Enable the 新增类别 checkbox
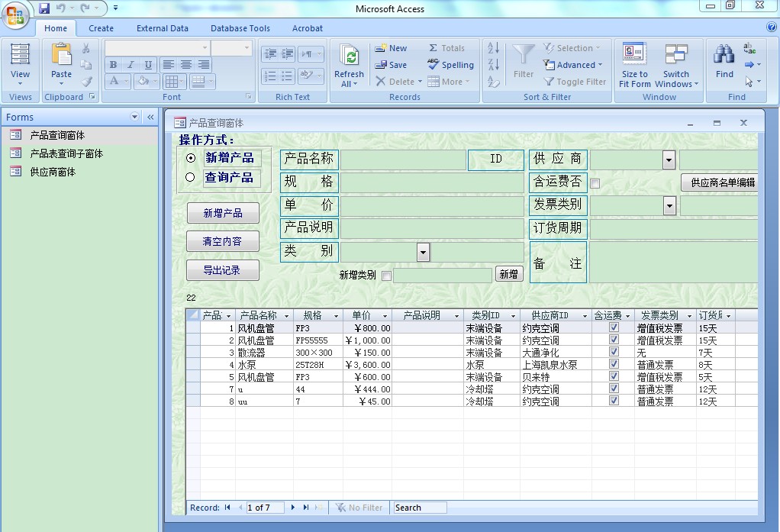The height and width of the screenshot is (532, 780). click(386, 276)
